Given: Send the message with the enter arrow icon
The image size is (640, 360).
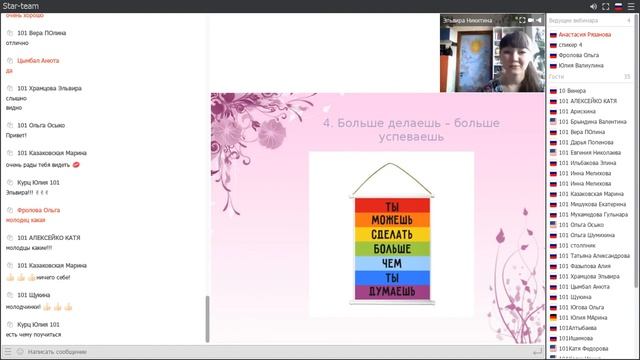Looking at the screenshot, I should 538,351.
